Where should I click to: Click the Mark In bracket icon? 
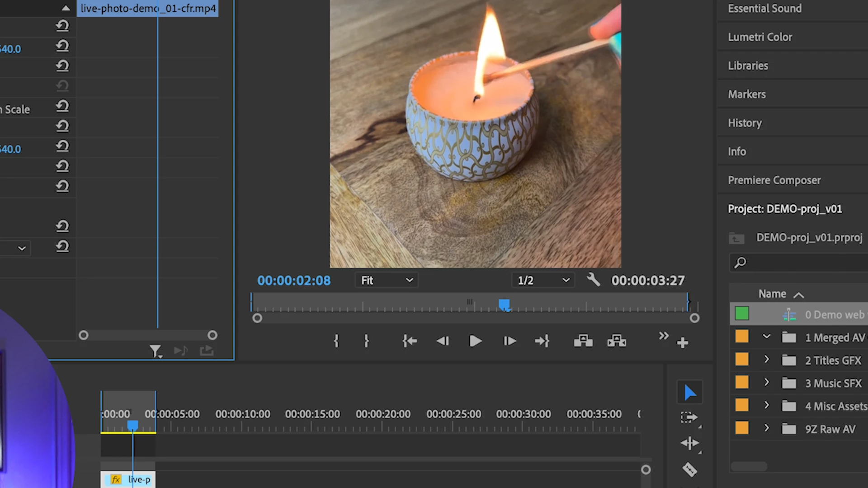point(336,341)
